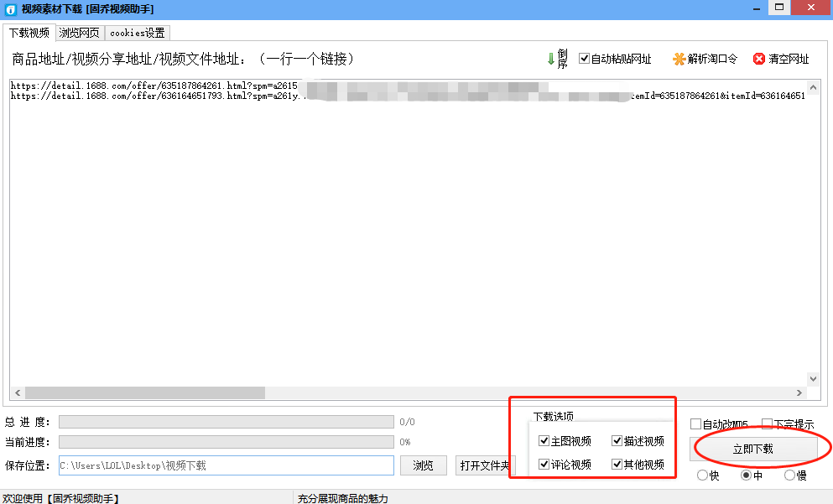The width and height of the screenshot is (833, 504).
Task: Enable the 自动改MD5 checkbox
Action: tap(695, 423)
